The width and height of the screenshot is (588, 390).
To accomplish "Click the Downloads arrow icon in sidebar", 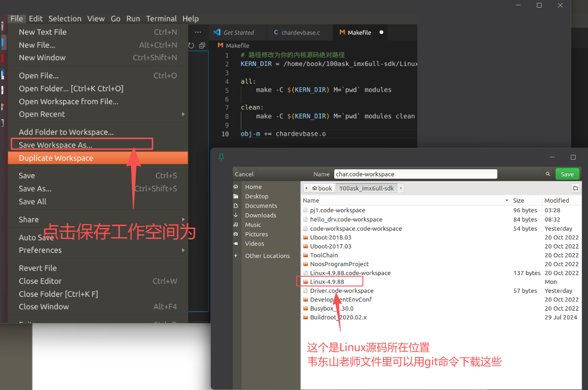I will click(236, 216).
